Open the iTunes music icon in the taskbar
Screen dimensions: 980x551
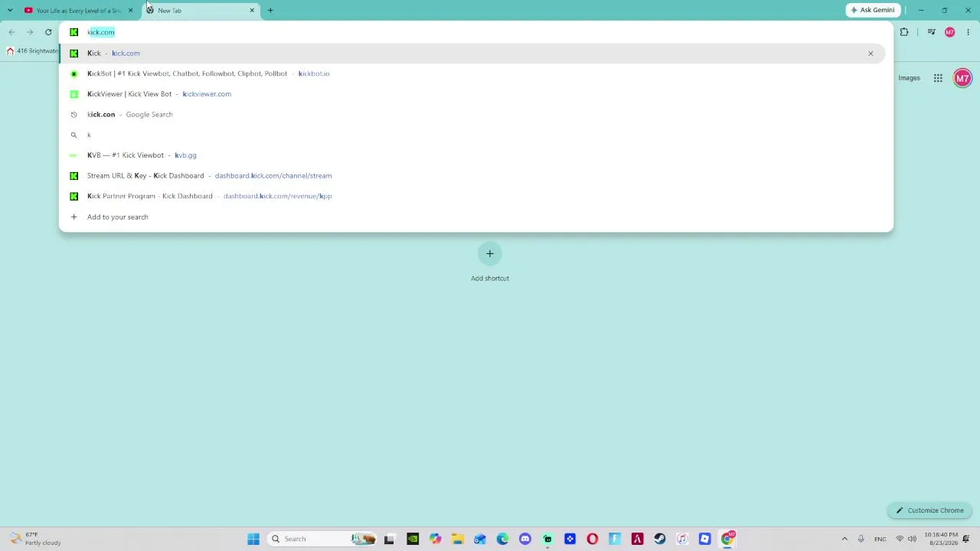coord(682,539)
